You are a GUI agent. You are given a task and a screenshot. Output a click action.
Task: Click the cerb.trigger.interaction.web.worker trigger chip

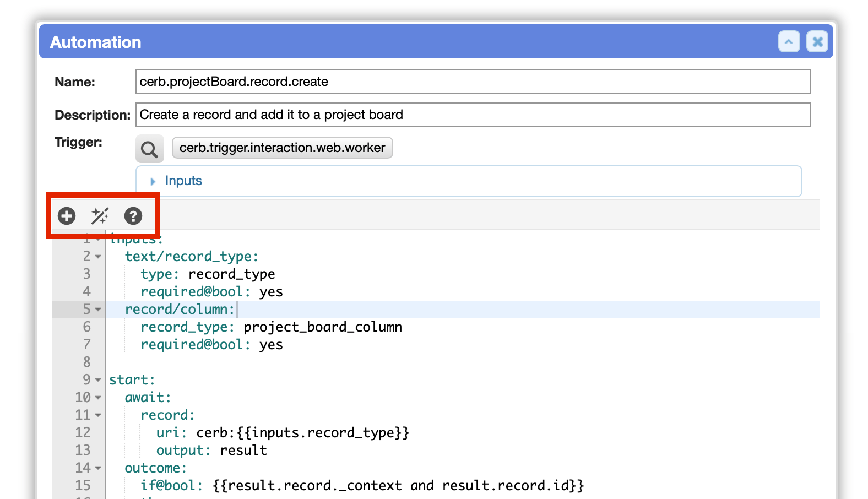[283, 148]
